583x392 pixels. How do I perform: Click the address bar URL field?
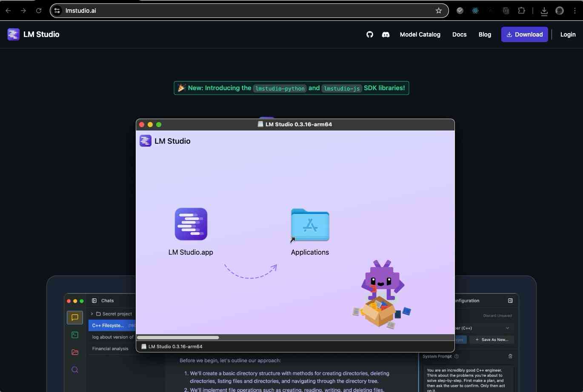pos(247,11)
